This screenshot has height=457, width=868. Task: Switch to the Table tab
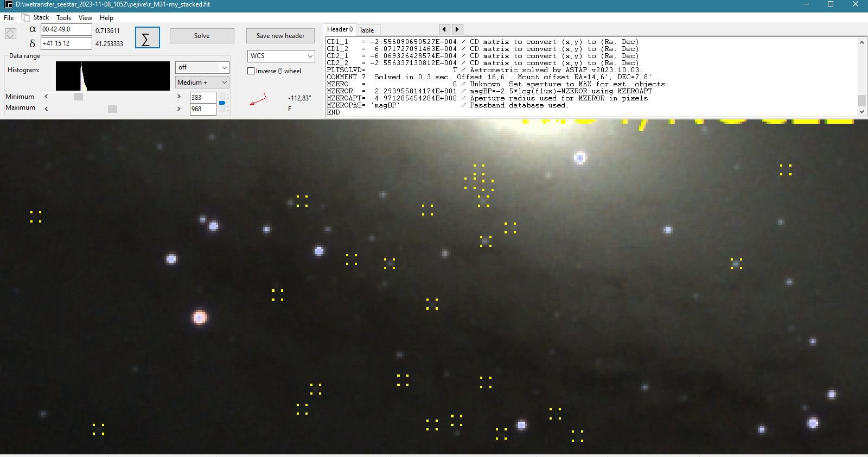[x=367, y=30]
